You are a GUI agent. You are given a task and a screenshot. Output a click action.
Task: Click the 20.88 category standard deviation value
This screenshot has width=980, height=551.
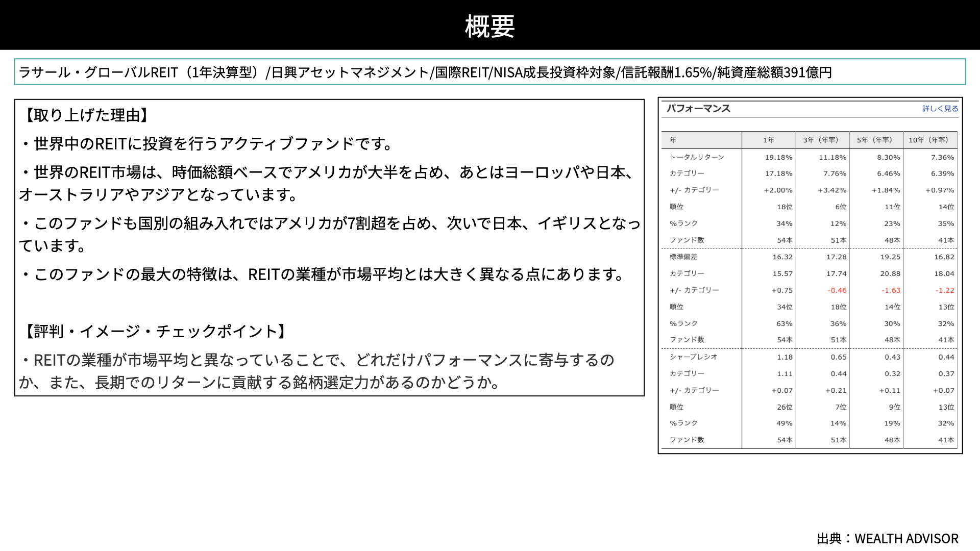[x=890, y=273]
